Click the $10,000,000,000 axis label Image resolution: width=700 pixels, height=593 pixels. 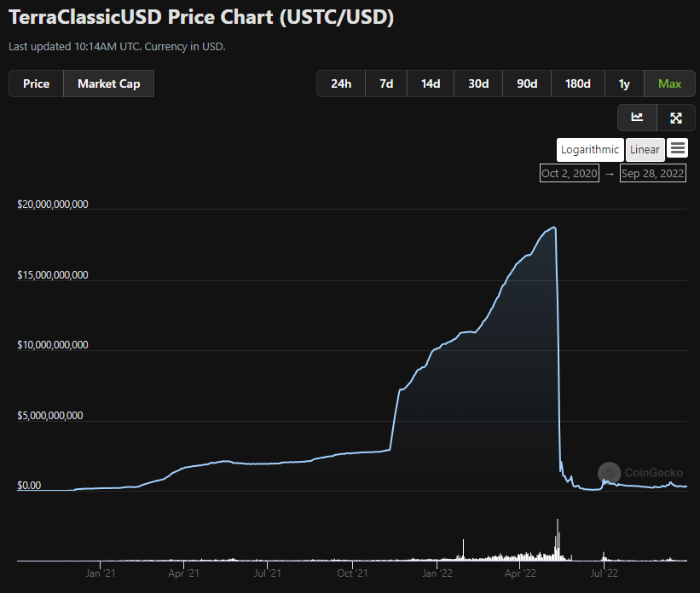pos(53,345)
